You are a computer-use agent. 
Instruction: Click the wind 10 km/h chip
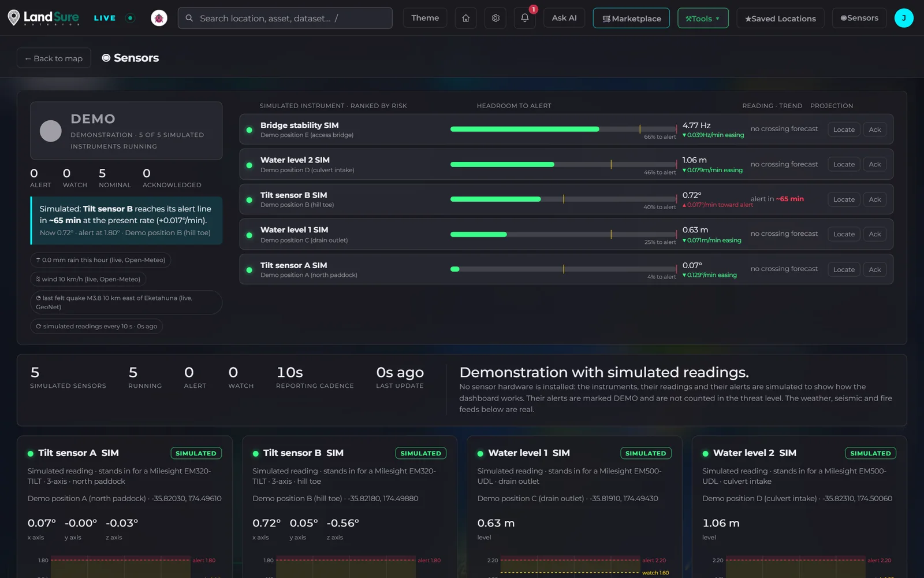click(x=88, y=279)
